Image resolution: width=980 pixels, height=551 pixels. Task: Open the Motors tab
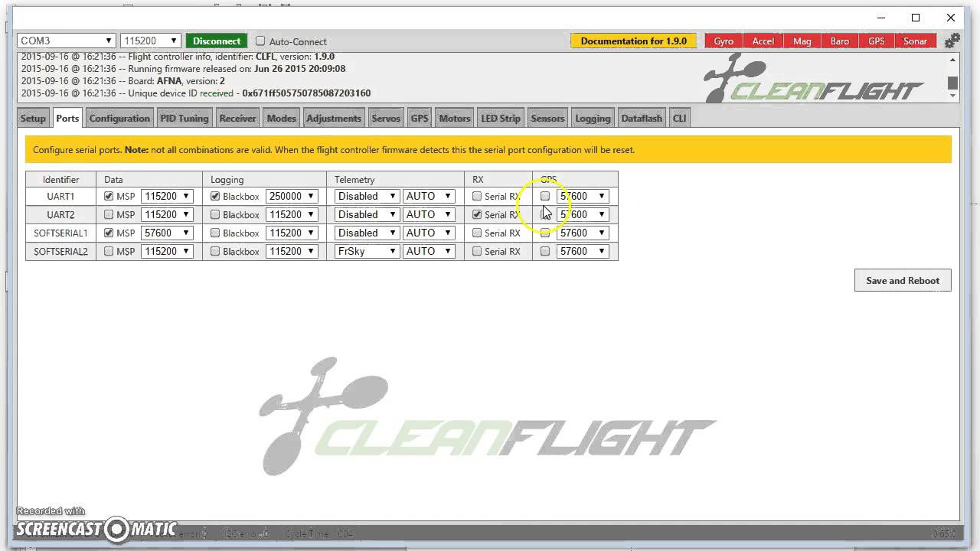[454, 119]
